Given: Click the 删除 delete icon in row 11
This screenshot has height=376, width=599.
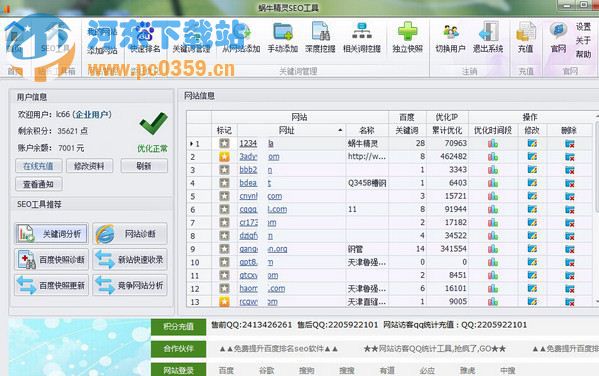Looking at the screenshot, I should pos(570,276).
